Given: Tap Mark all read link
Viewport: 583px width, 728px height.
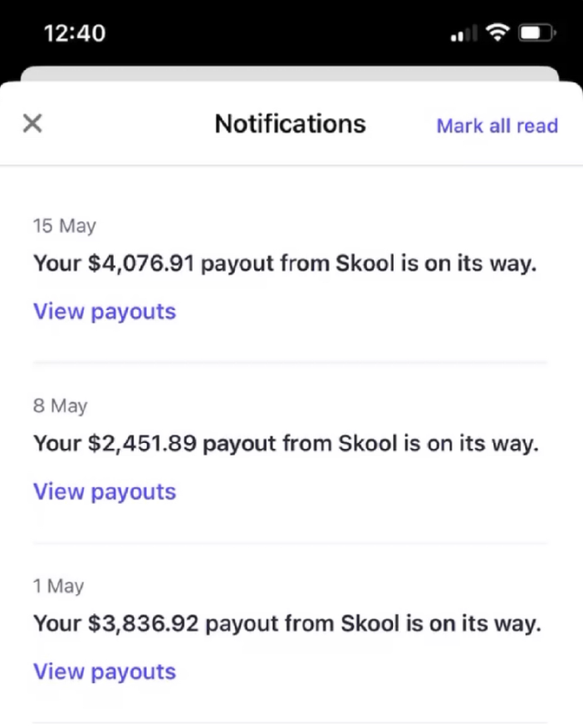Looking at the screenshot, I should 497,125.
